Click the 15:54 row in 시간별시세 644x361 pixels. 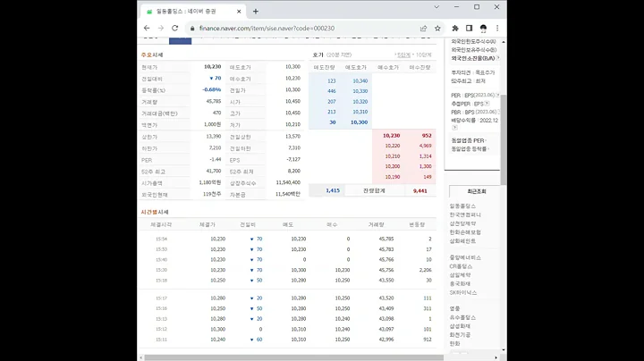tap(287, 239)
